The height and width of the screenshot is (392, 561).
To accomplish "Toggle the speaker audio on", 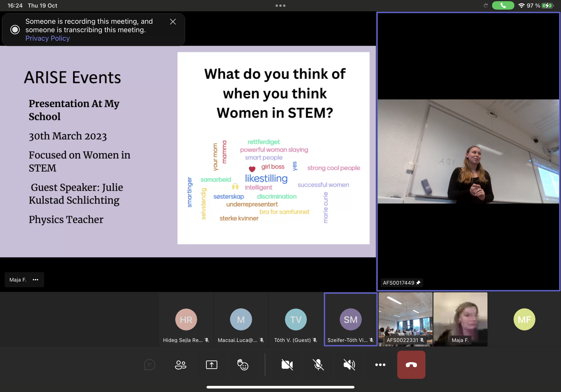I will pos(349,365).
